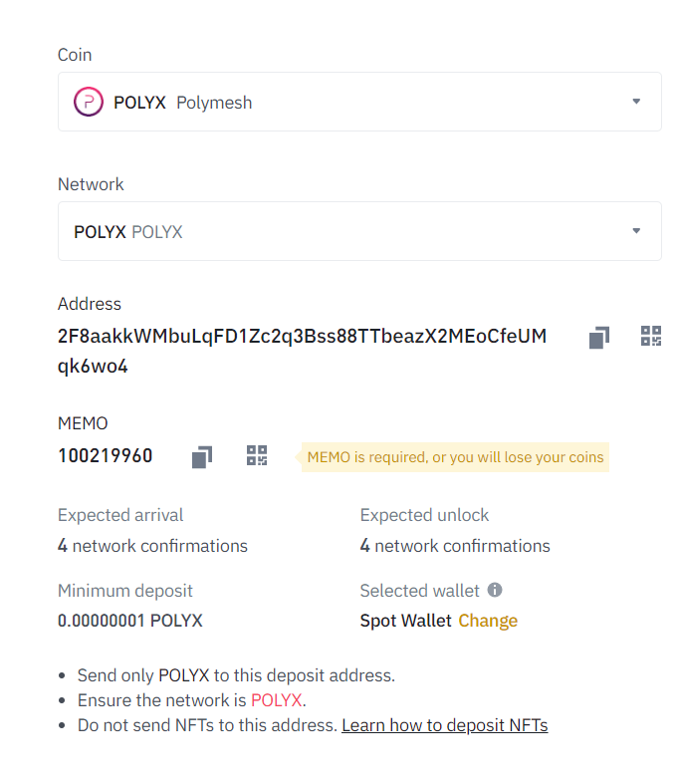
Task: Select the MEMO value 100219960
Action: point(105,455)
